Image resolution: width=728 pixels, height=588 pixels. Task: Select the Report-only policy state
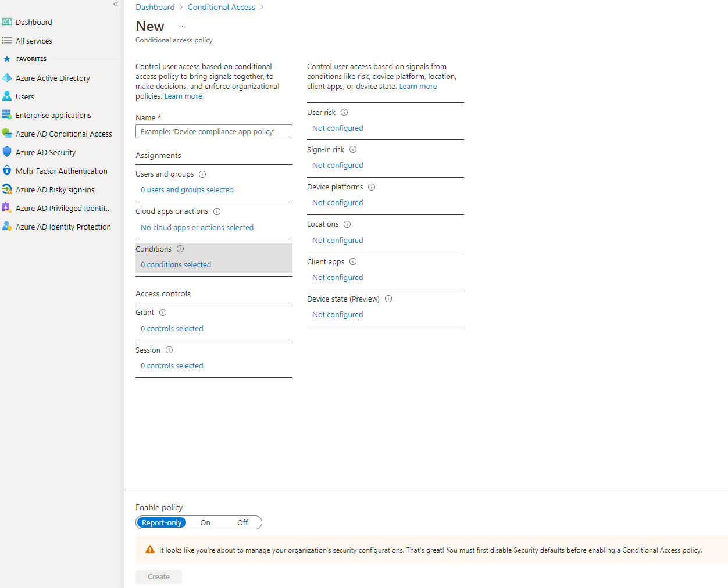pyautogui.click(x=162, y=522)
